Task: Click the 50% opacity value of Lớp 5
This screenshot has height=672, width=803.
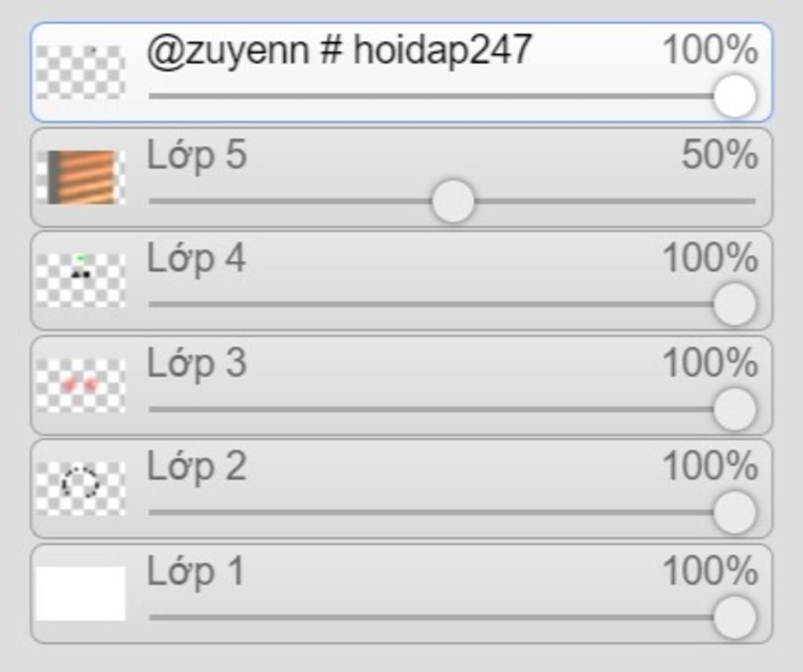Action: click(720, 154)
